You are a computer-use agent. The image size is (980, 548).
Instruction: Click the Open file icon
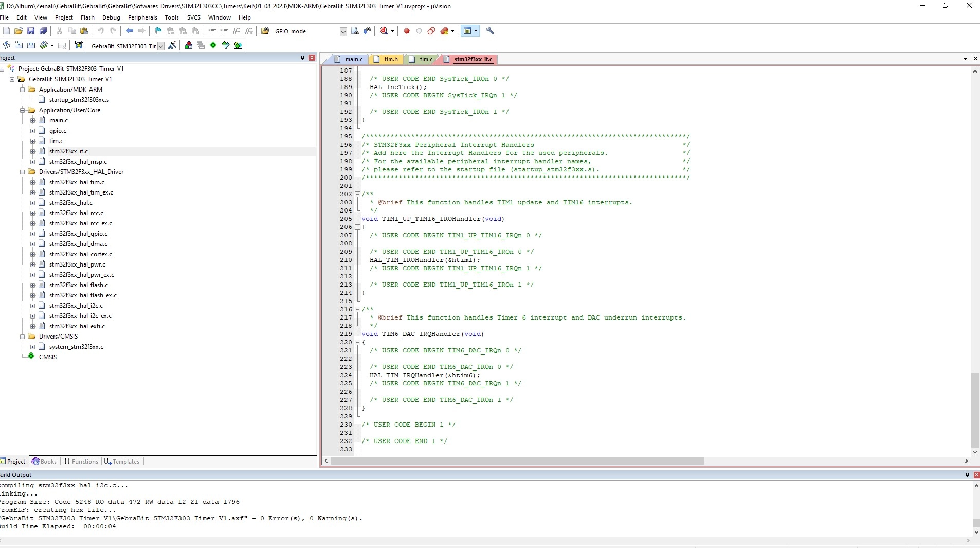click(19, 31)
